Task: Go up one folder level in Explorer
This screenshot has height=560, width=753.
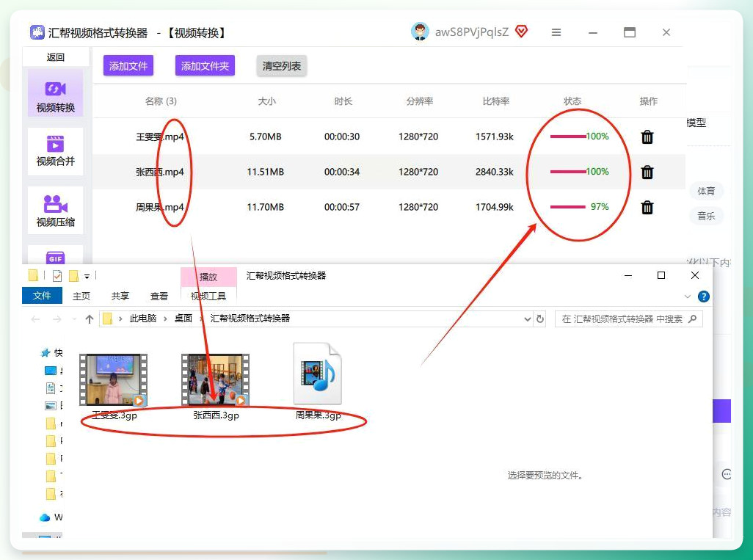Action: click(x=90, y=319)
